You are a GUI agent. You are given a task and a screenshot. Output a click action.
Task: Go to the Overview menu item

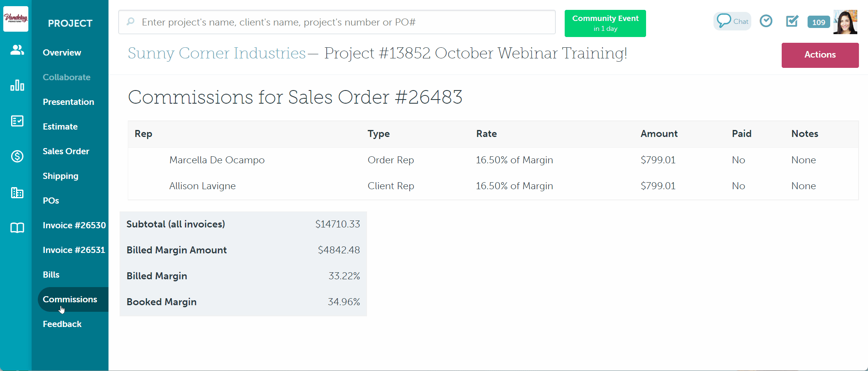click(x=62, y=53)
